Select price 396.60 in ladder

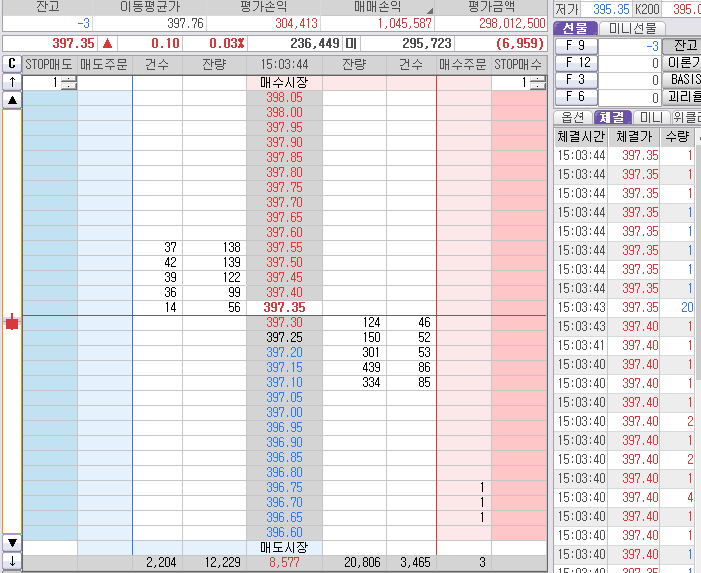[x=284, y=532]
